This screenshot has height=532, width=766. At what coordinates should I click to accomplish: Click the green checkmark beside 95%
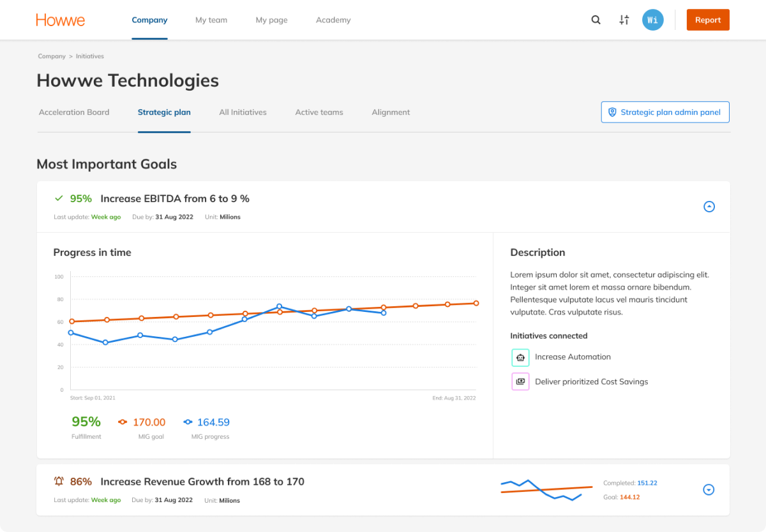click(59, 198)
